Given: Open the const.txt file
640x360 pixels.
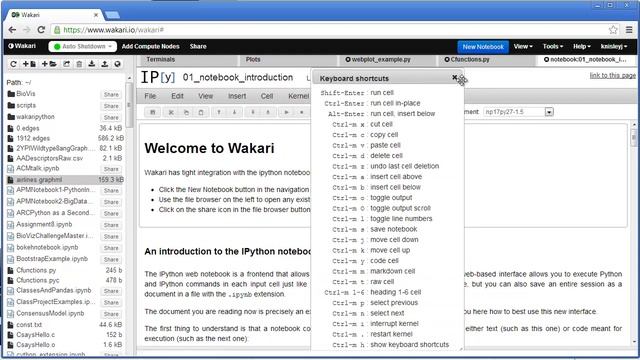Looking at the screenshot, I should pos(29,325).
